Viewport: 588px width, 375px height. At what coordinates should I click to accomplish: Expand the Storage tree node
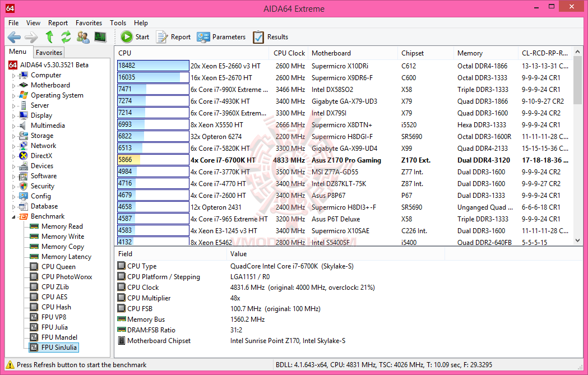tap(14, 136)
